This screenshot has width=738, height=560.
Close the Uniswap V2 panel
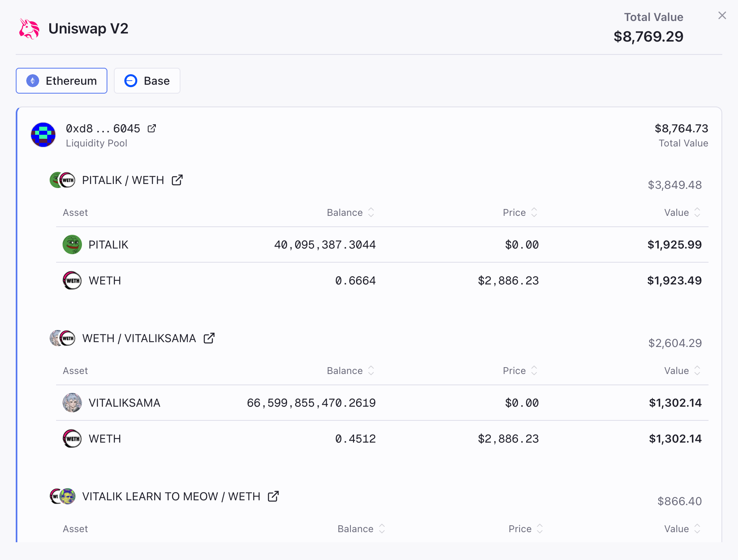pyautogui.click(x=722, y=16)
